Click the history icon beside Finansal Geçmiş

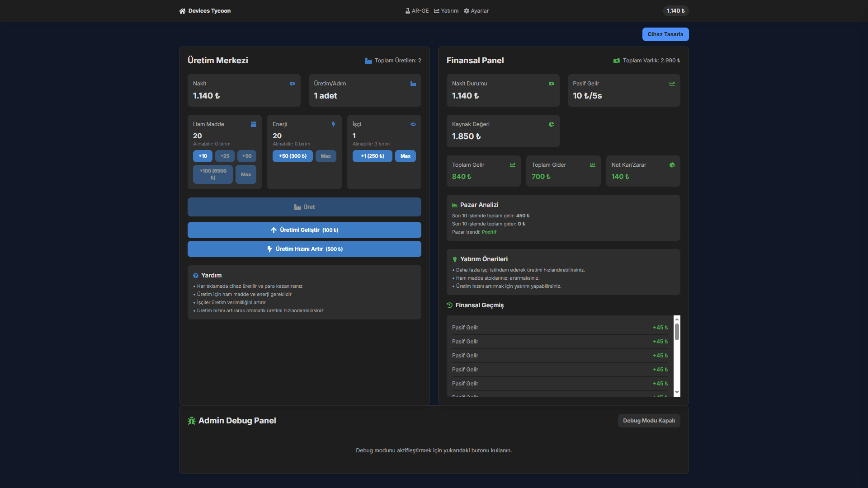(x=449, y=305)
